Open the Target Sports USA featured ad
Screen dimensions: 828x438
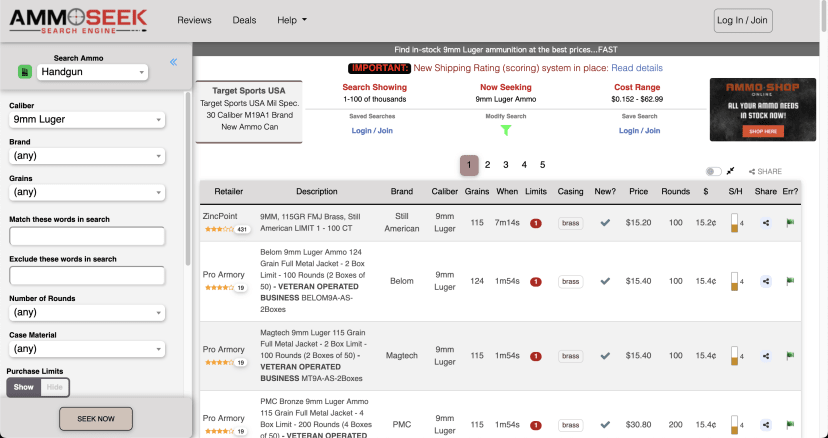249,111
